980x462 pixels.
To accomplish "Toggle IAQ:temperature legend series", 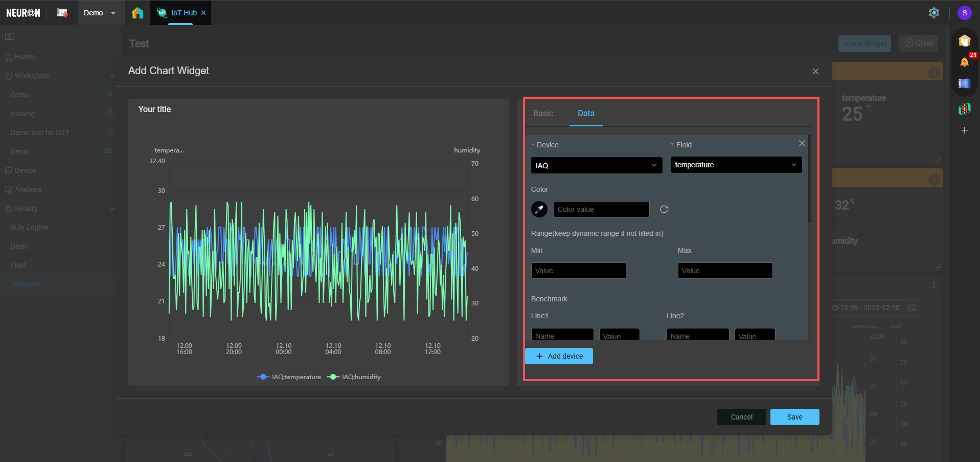I will 289,377.
